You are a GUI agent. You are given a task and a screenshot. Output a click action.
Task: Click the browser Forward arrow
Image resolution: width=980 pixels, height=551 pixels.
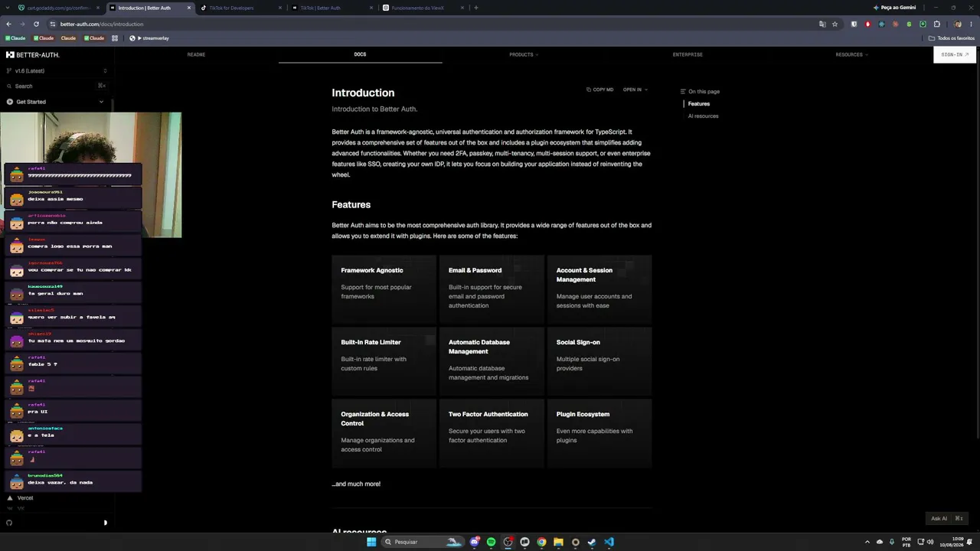pos(22,24)
